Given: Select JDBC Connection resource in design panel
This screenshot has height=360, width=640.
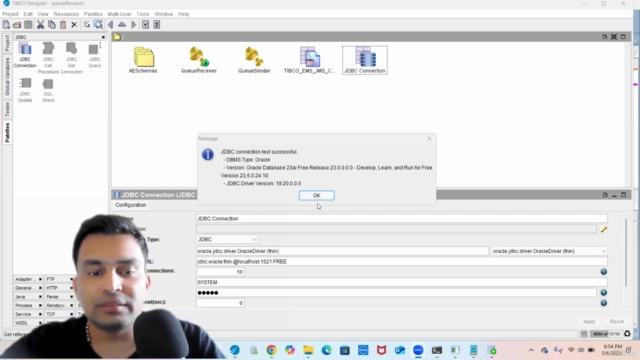Looking at the screenshot, I should [x=365, y=60].
